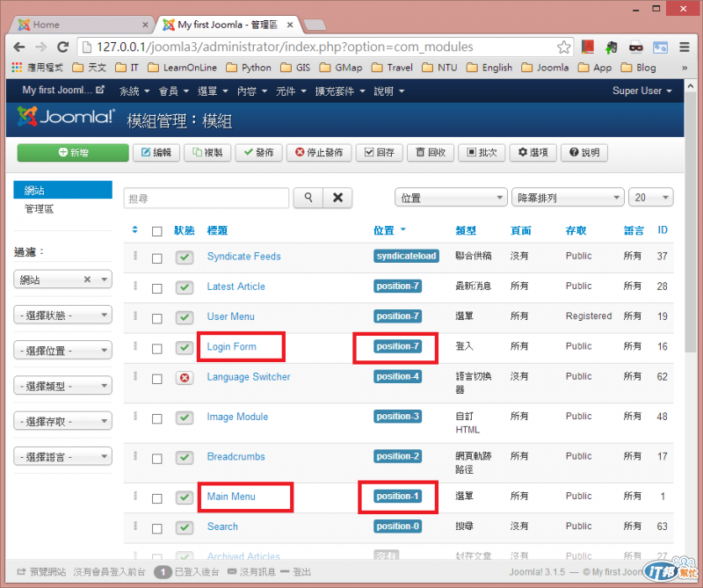Viewport: 703px width, 588px height.
Task: Open the 位置 sort-by dropdown
Action: pos(451,198)
